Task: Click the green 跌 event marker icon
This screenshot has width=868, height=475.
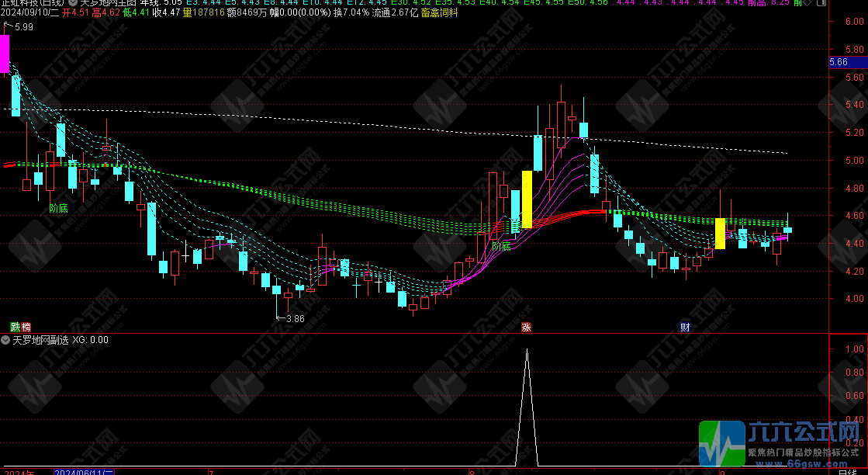Action: 15,328
